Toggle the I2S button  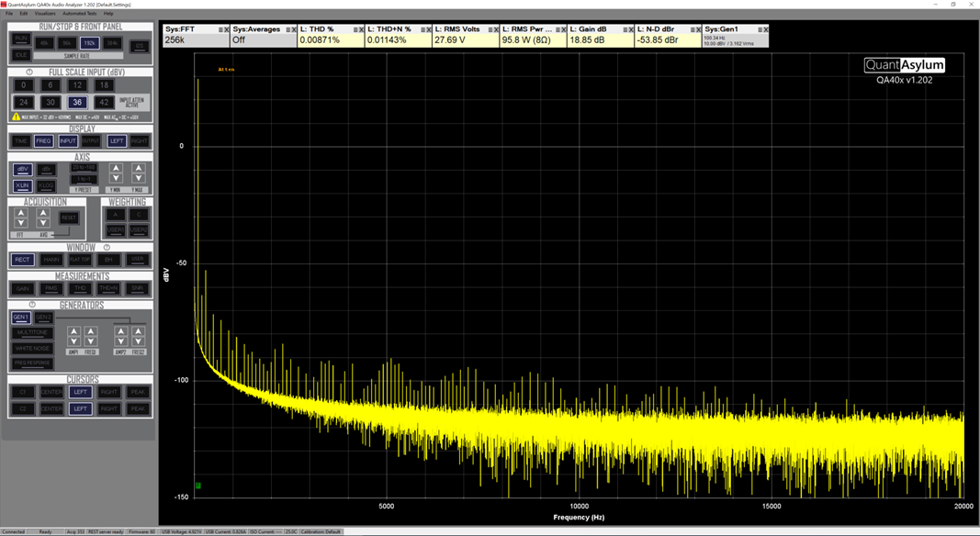pyautogui.click(x=139, y=46)
